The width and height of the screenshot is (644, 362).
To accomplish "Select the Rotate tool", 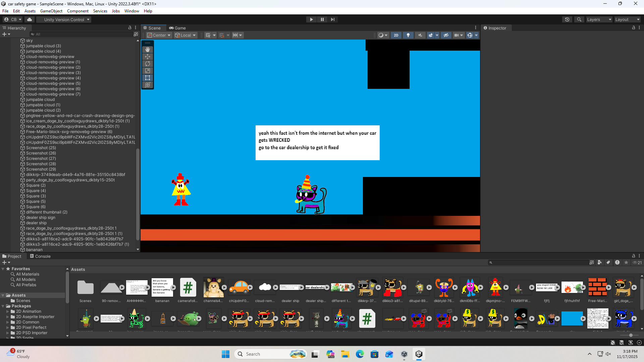I will 148,64.
